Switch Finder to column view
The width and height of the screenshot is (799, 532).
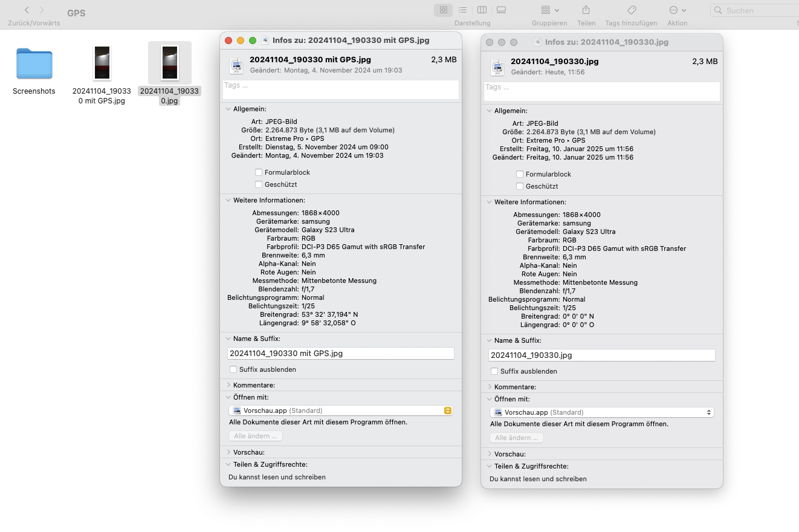coord(482,10)
